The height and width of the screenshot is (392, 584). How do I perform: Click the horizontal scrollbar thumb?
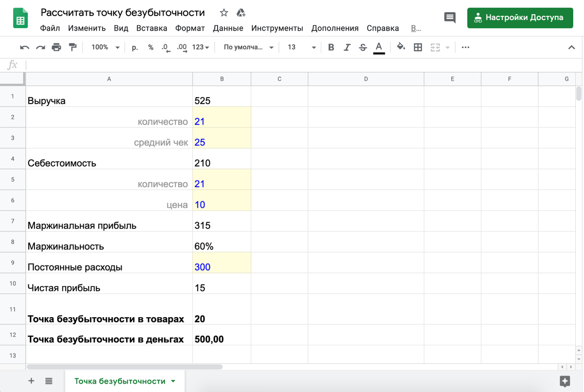tap(125, 367)
